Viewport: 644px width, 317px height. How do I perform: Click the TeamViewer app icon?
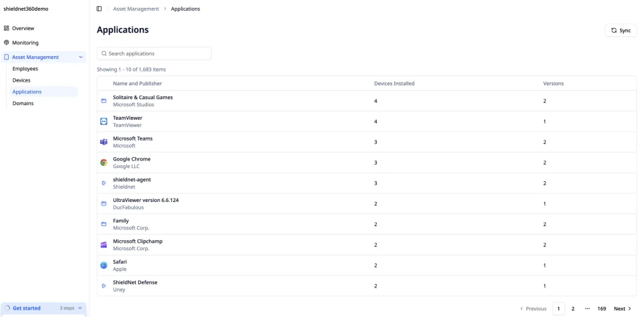click(104, 121)
